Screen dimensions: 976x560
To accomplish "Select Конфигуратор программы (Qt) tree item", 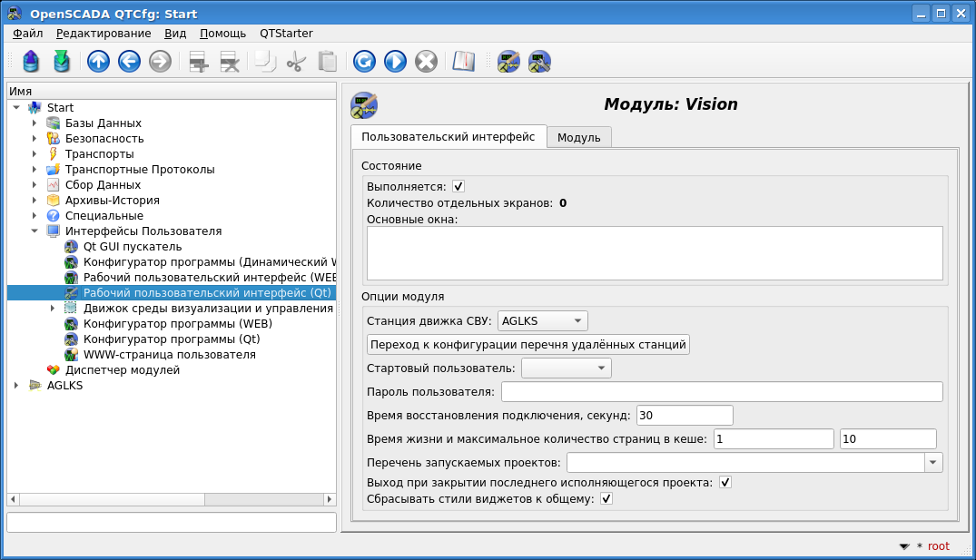I will [x=172, y=339].
